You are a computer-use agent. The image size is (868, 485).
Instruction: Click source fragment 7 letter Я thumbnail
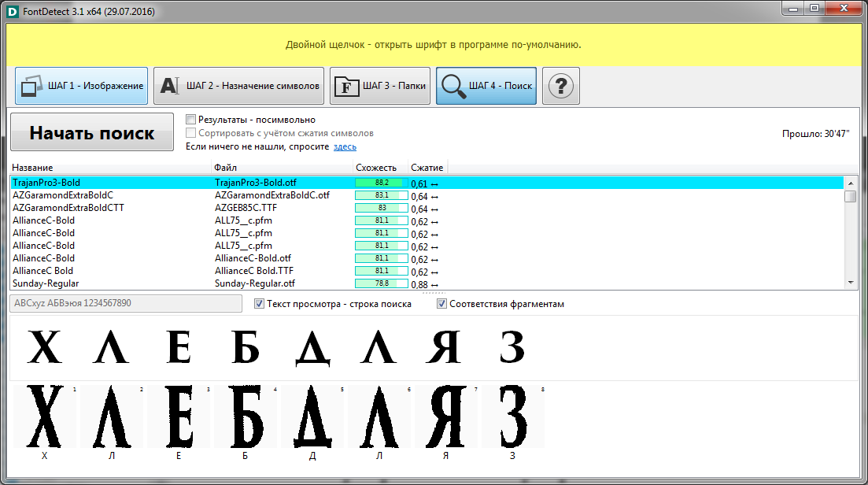(446, 417)
